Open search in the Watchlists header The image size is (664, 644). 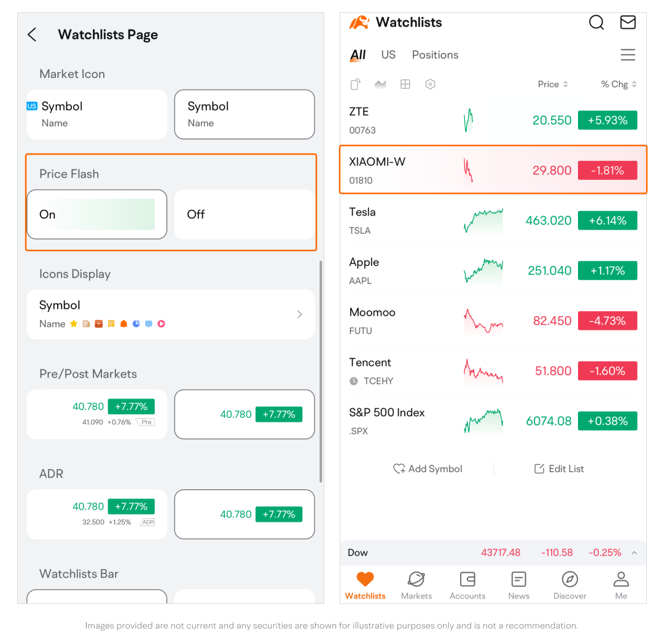(x=596, y=23)
